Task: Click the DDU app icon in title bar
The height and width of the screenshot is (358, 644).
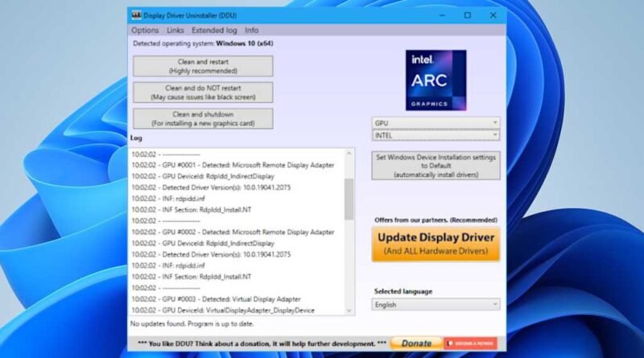Action: [x=136, y=15]
